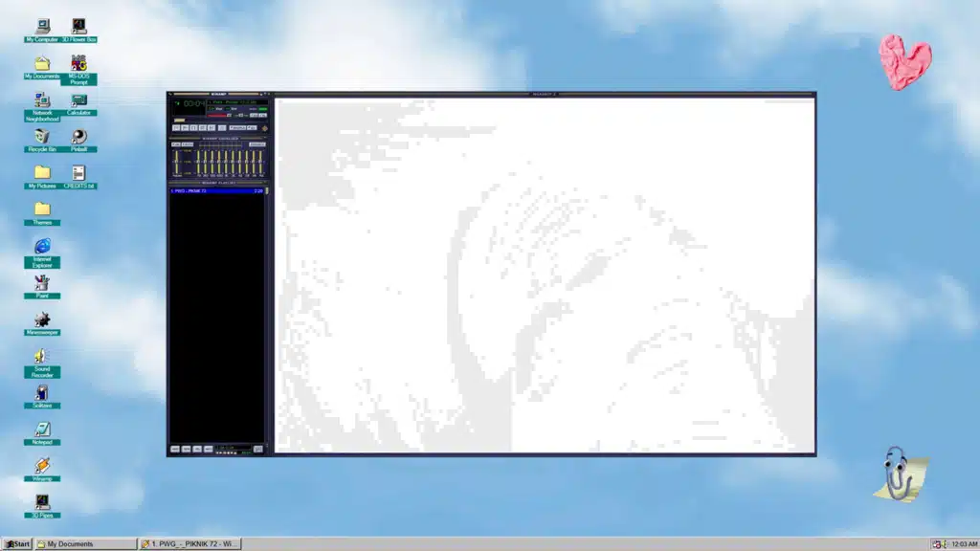Open the Paint desktop icon
The image size is (980, 551).
[42, 283]
